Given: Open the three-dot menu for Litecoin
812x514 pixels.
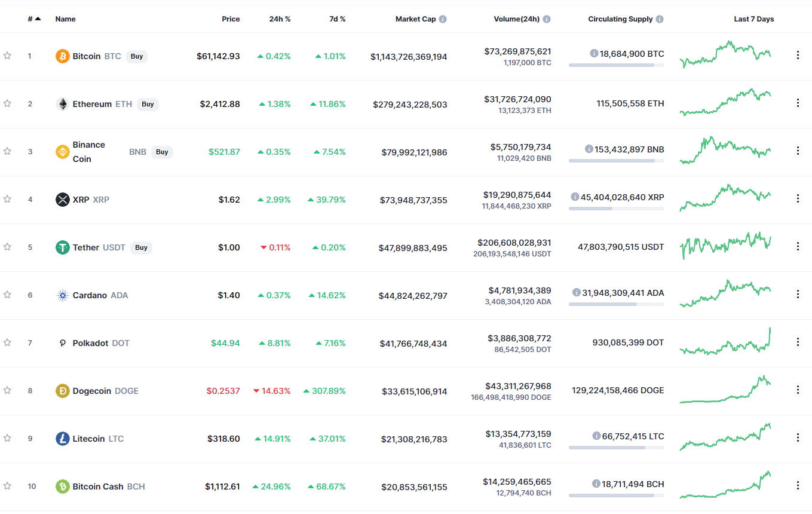Looking at the screenshot, I should point(798,437).
